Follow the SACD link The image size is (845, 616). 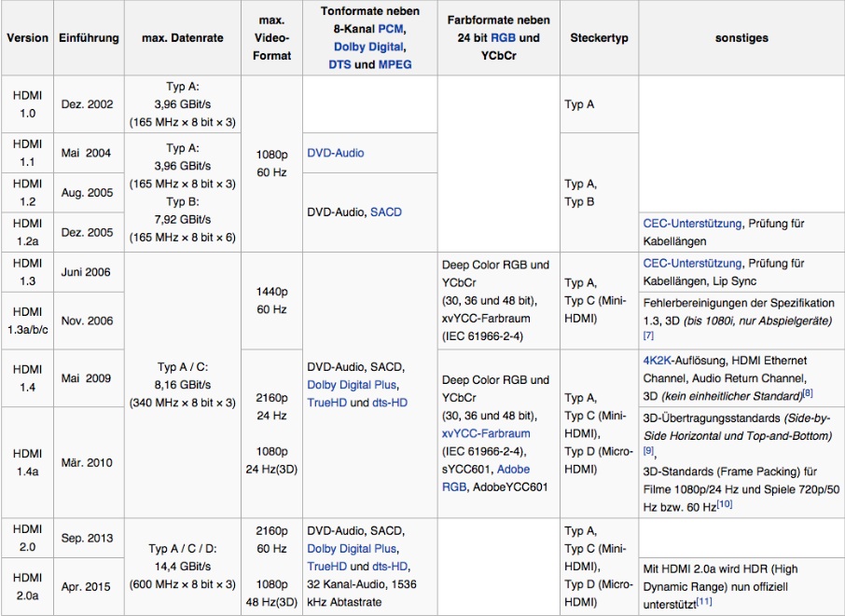[386, 212]
